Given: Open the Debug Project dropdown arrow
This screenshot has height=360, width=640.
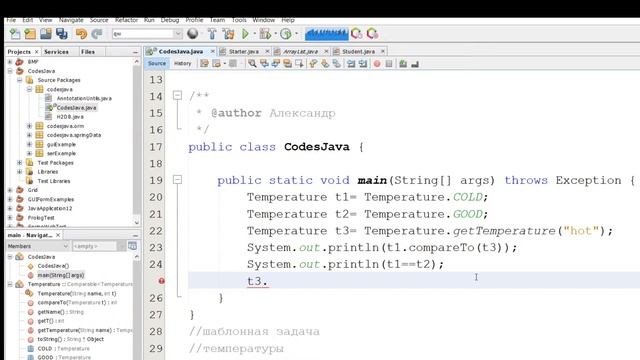Looking at the screenshot, I should coord(275,34).
